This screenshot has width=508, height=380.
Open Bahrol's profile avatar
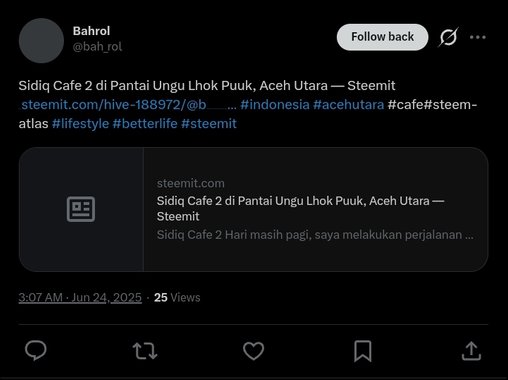click(41, 41)
